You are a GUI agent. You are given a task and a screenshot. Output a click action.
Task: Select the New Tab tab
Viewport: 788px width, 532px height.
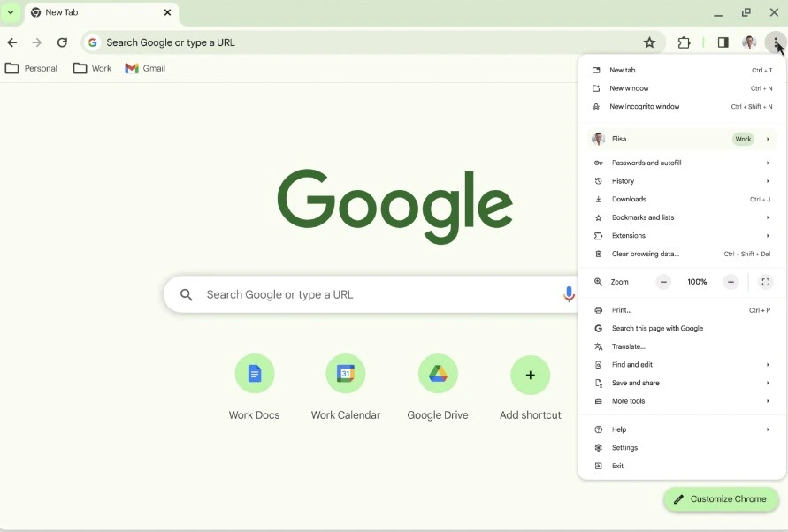point(101,13)
